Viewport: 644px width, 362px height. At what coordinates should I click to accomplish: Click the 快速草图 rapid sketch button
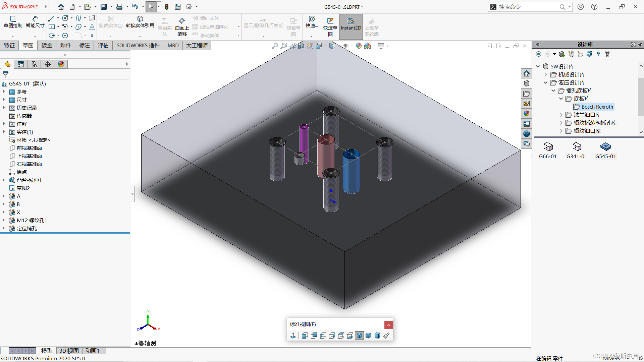pos(330,27)
